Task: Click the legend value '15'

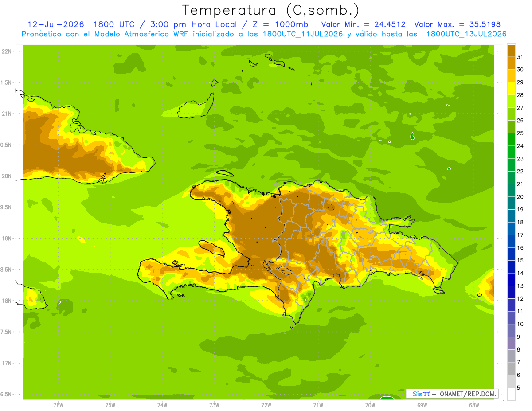Action: click(520, 260)
